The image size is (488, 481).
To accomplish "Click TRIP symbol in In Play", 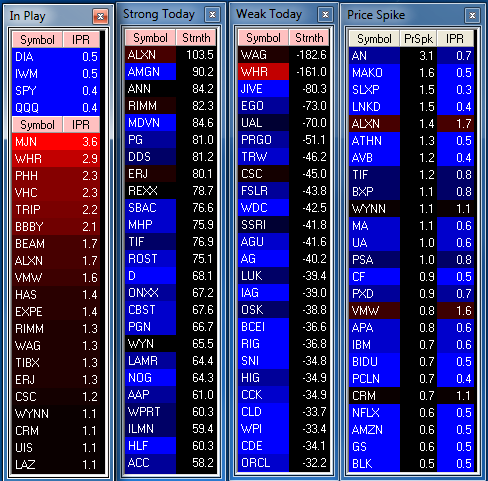I will coord(28,210).
